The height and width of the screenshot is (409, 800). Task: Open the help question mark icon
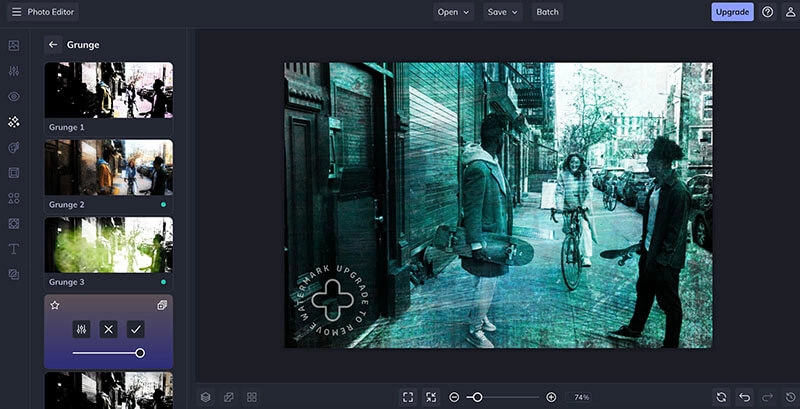[x=768, y=12]
